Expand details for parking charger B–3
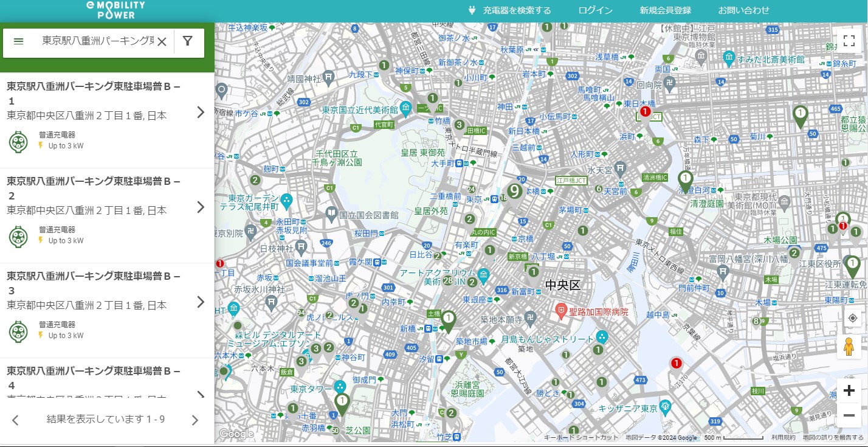Screen dimensions: 868x447 click(x=201, y=302)
